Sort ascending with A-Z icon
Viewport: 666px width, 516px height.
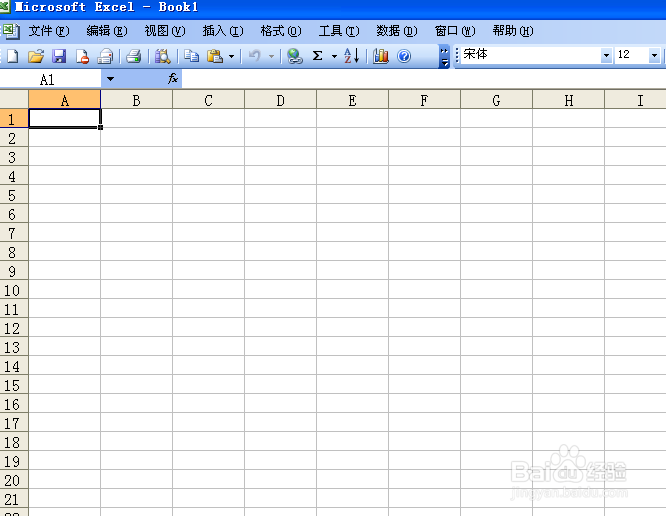pos(352,56)
